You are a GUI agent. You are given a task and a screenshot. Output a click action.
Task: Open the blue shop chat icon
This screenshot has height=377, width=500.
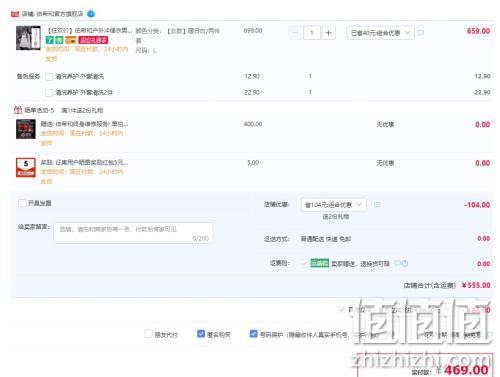[91, 14]
